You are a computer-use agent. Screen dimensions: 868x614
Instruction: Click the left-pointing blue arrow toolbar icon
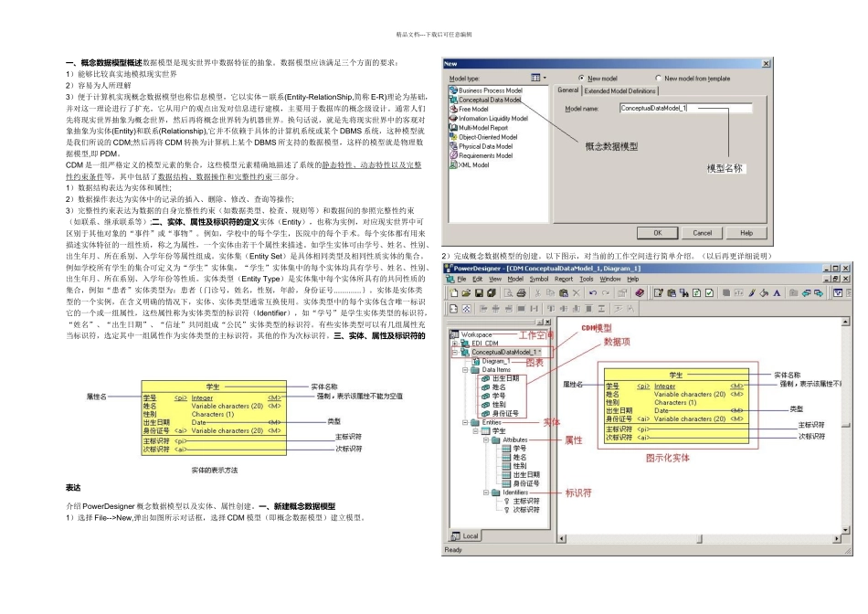tap(806, 293)
